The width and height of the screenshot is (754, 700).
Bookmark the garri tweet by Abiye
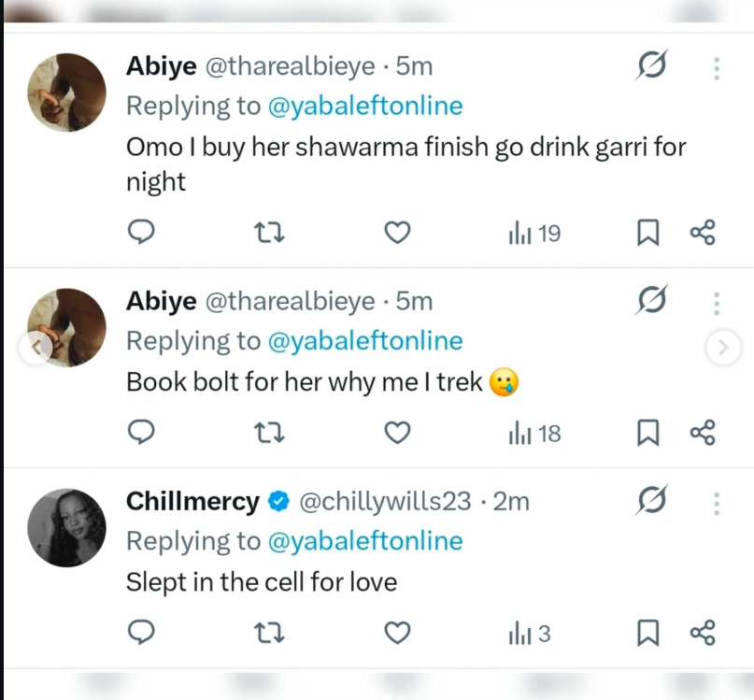(x=648, y=233)
